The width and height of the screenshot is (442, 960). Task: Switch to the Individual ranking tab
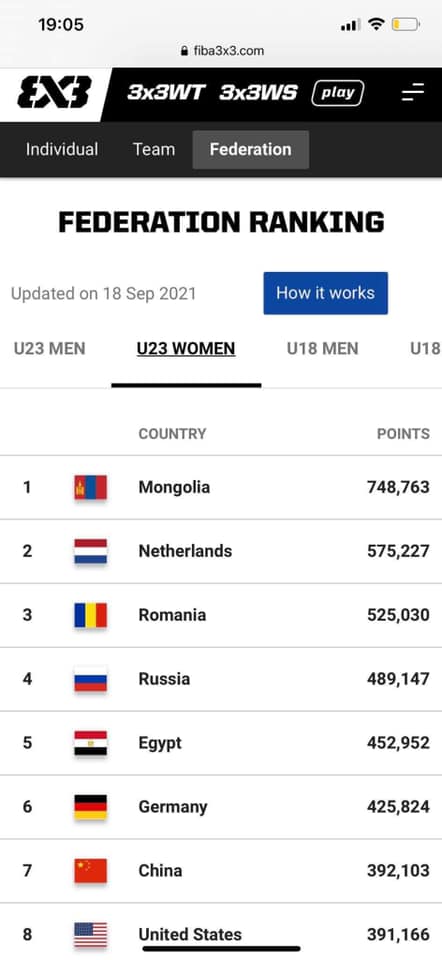pos(62,149)
